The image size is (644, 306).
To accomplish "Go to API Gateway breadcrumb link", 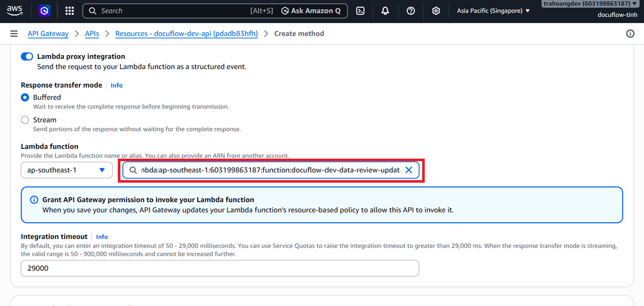I will click(48, 34).
